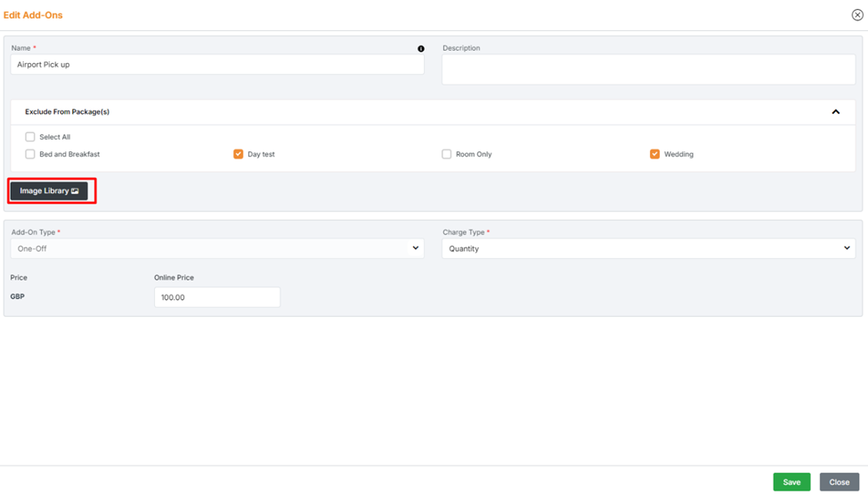The height and width of the screenshot is (494, 868).
Task: Check the Room Only checkbox
Action: coord(447,154)
